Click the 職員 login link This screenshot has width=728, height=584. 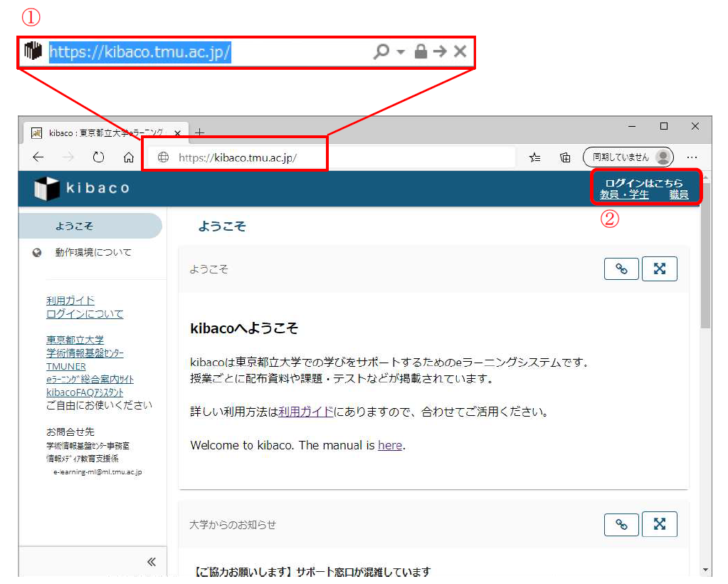click(x=679, y=194)
